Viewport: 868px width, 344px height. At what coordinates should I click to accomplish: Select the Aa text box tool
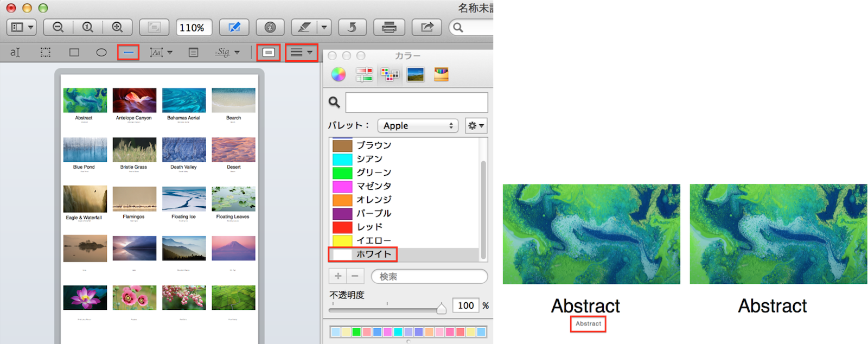tap(157, 52)
